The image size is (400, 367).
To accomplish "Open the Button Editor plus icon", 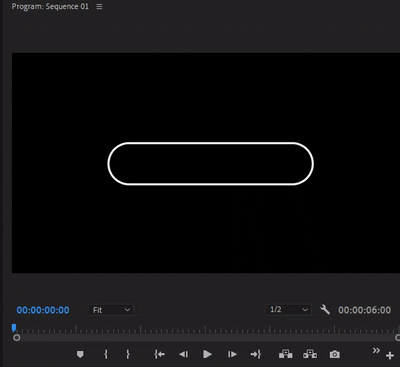I will click(x=390, y=356).
